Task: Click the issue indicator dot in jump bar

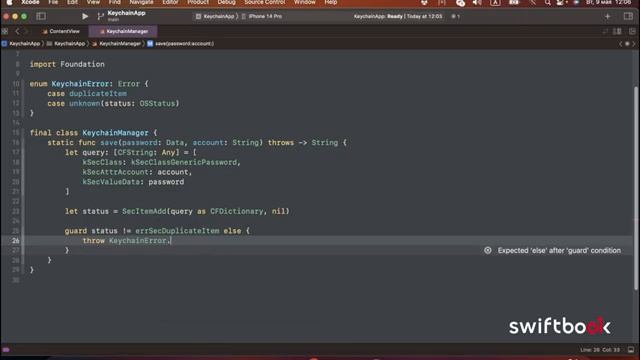Action: (627, 44)
